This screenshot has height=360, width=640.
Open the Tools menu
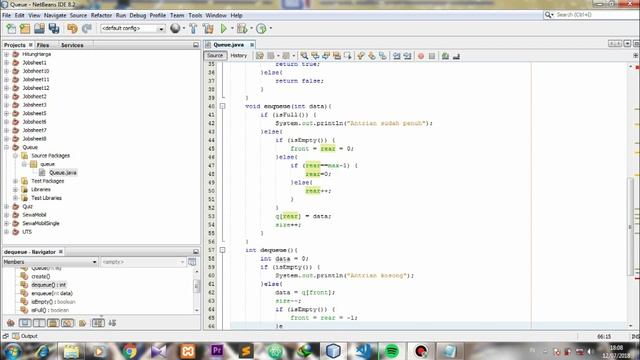[x=195, y=15]
